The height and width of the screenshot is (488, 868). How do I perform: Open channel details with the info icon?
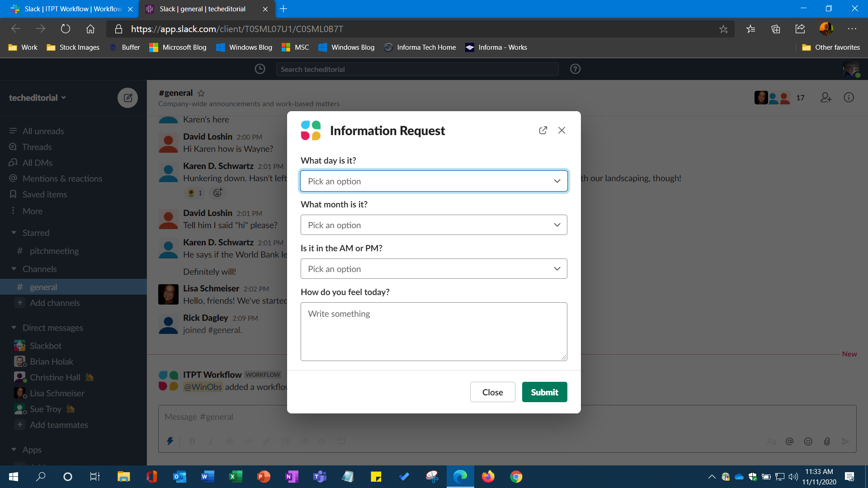[849, 97]
